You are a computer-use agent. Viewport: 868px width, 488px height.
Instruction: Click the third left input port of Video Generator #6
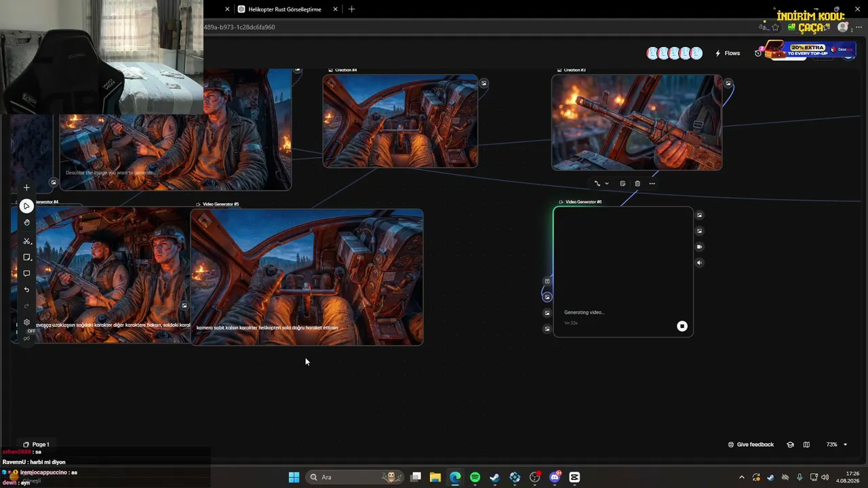[547, 313]
